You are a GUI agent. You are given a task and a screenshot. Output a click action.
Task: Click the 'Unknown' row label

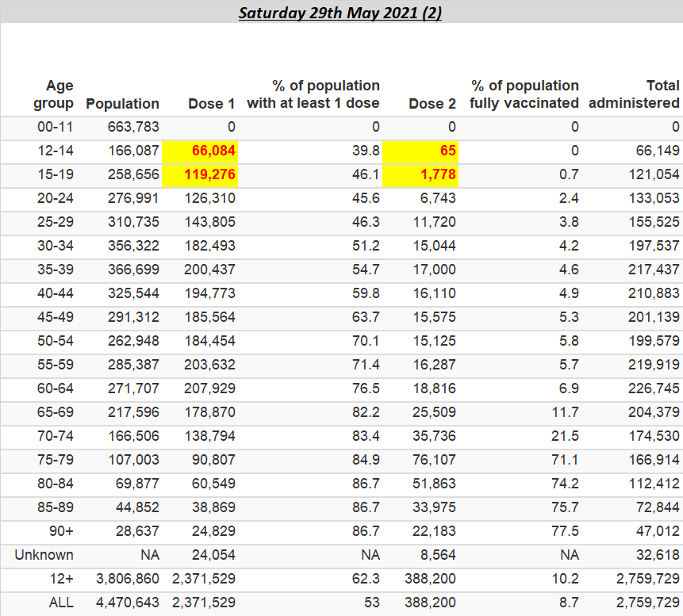[44, 555]
